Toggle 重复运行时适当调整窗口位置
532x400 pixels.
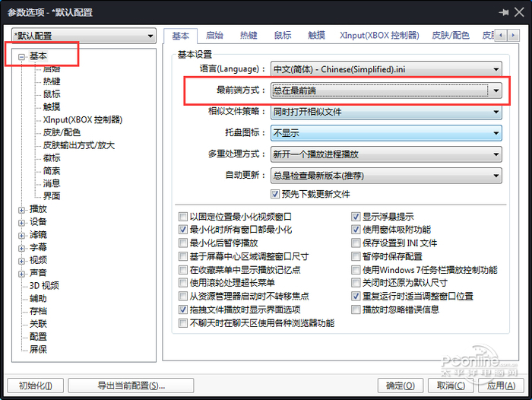(x=356, y=296)
